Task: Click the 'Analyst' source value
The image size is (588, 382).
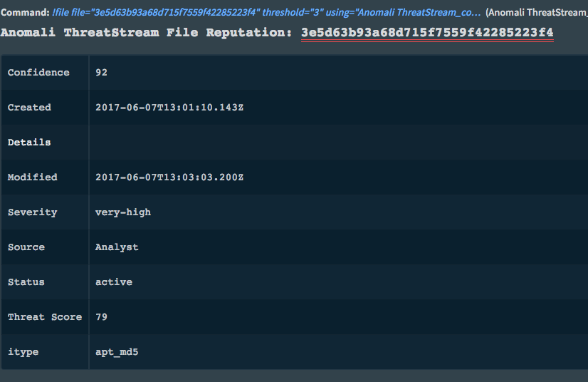Action: tap(117, 247)
